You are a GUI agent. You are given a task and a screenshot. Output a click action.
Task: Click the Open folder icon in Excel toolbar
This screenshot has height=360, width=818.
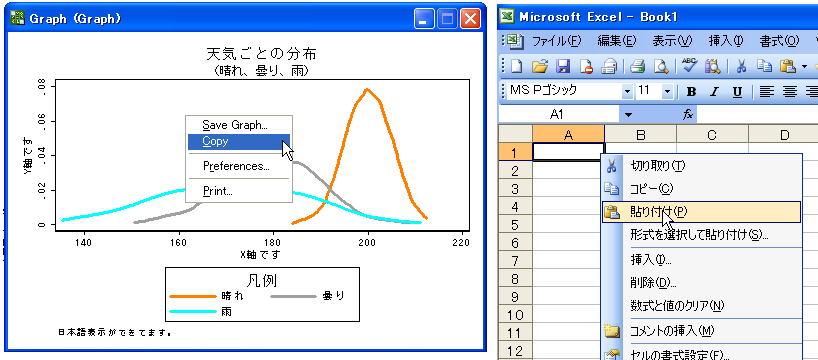pos(540,66)
